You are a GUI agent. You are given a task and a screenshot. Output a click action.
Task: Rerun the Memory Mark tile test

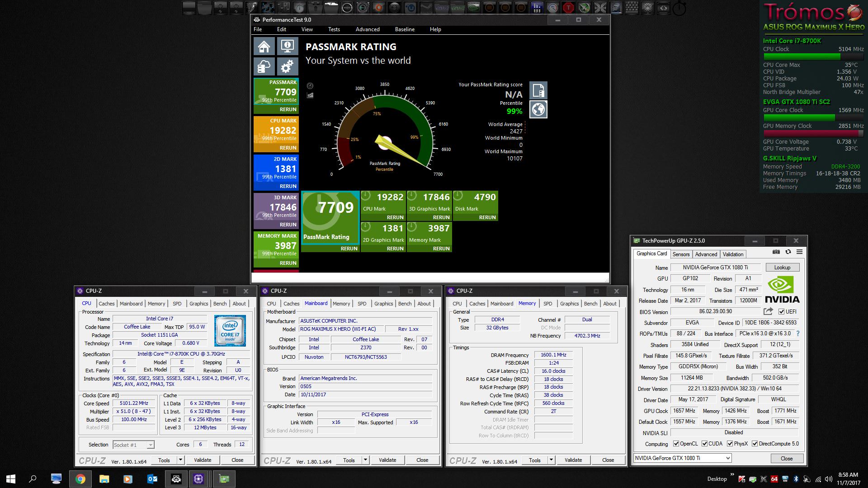coord(441,249)
